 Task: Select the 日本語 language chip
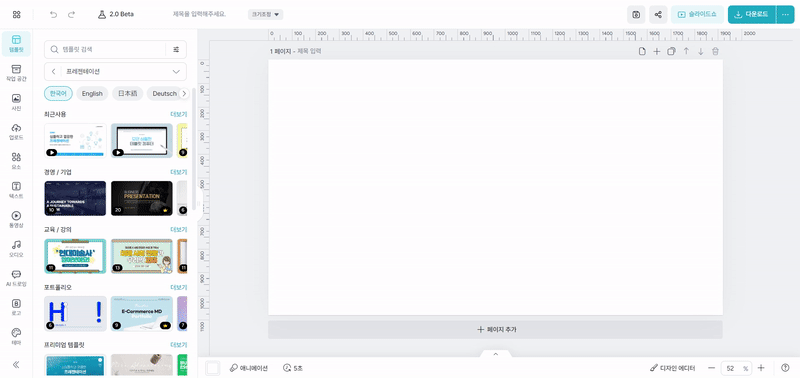coord(128,93)
